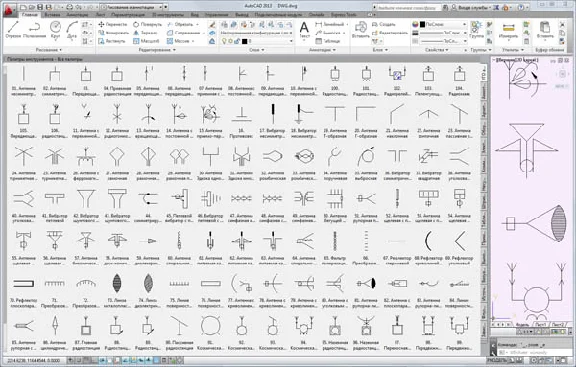Viewport: 576px width, 367px height.
Task: Click the black layer color swatch
Action: coord(245,42)
